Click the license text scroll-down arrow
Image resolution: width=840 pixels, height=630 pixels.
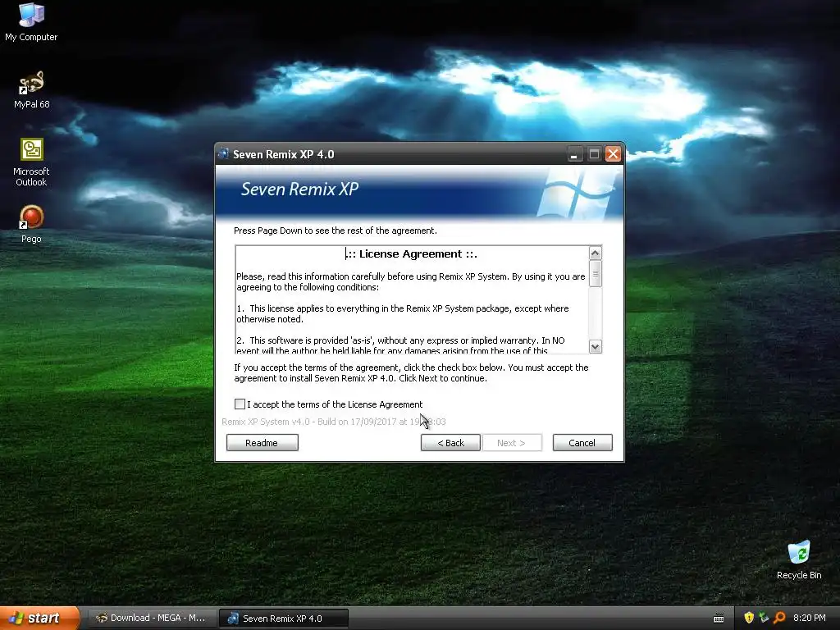coord(596,346)
